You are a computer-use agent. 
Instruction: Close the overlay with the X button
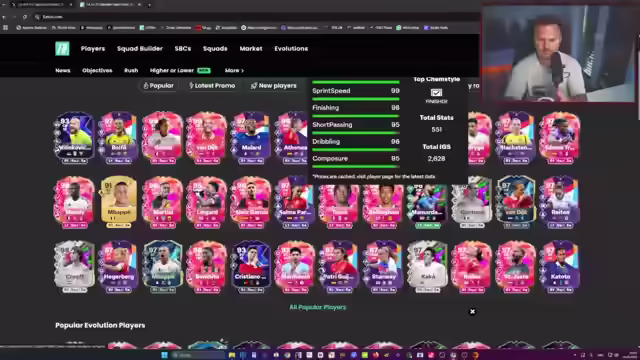(472, 312)
